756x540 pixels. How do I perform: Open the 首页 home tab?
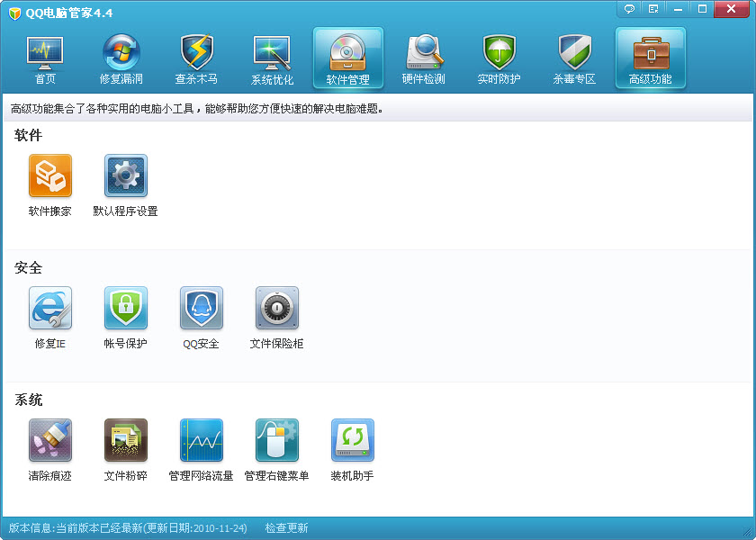coord(45,58)
